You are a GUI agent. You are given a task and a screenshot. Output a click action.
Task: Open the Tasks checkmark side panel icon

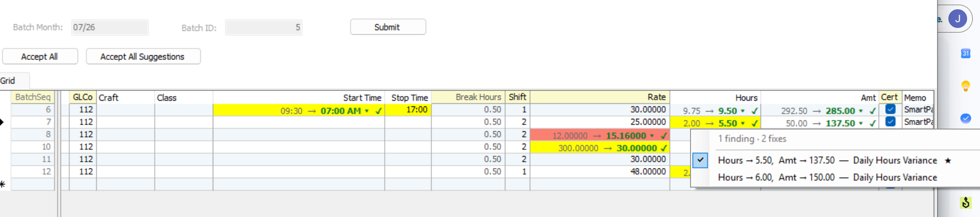[x=966, y=118]
